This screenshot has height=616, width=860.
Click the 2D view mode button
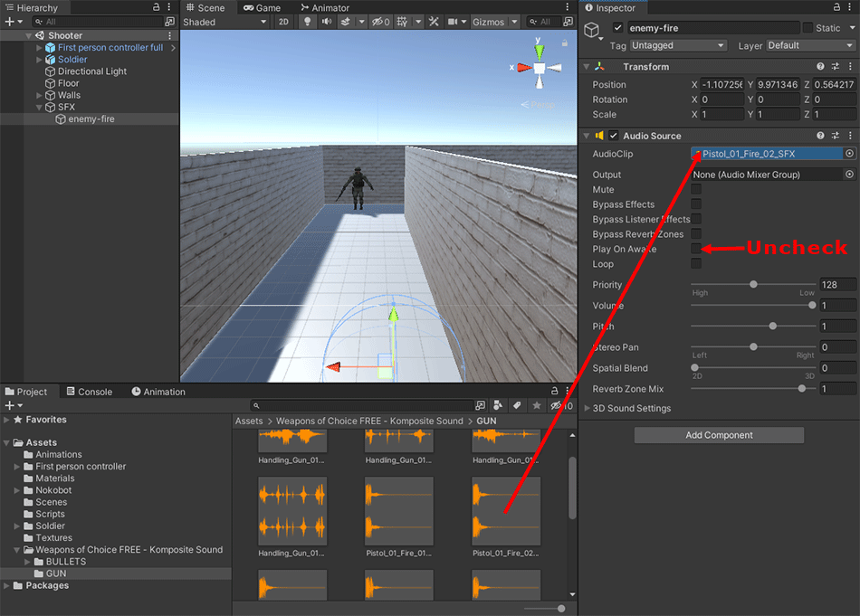coord(283,22)
